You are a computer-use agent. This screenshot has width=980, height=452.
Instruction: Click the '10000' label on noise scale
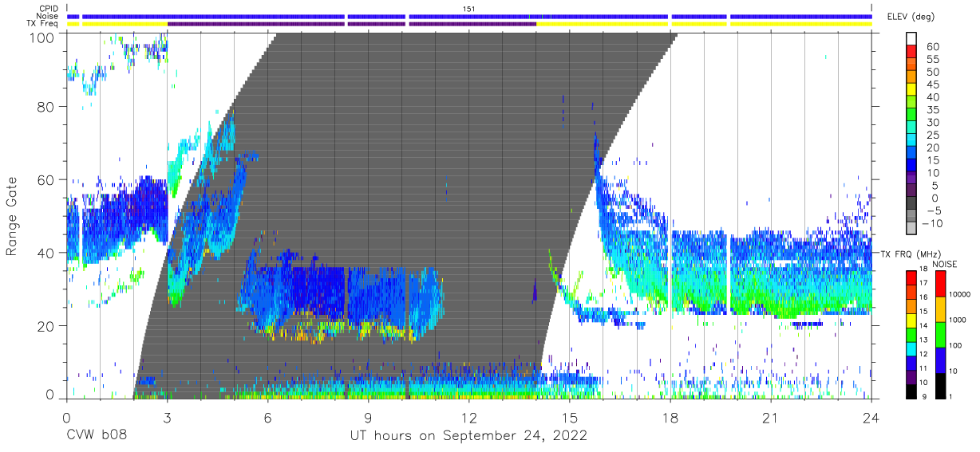962,294
